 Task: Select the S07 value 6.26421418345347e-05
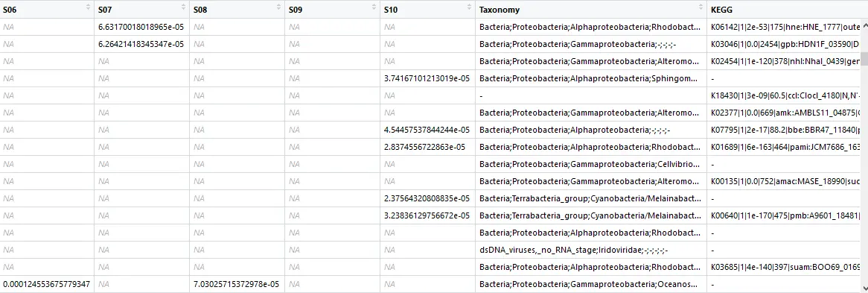[x=141, y=44]
